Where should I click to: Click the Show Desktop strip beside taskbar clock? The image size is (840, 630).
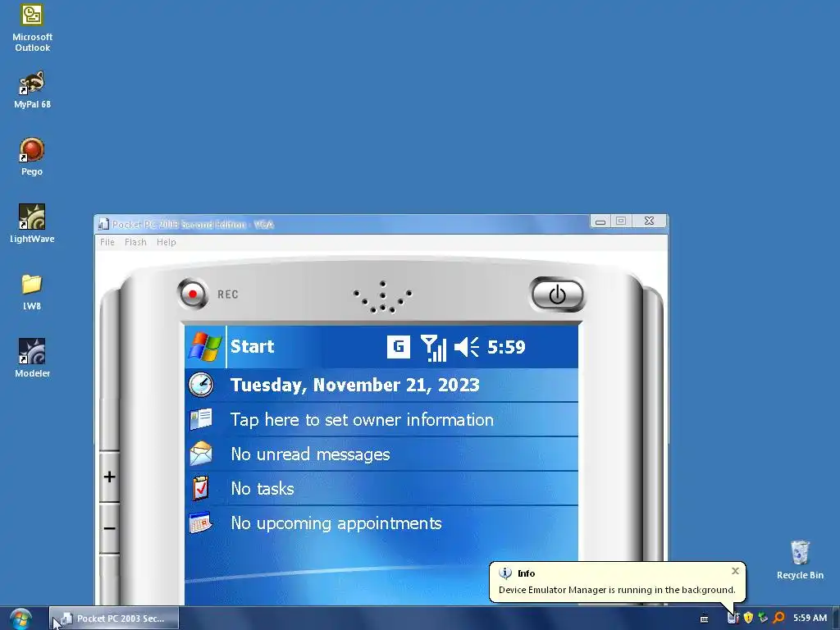pos(836,619)
